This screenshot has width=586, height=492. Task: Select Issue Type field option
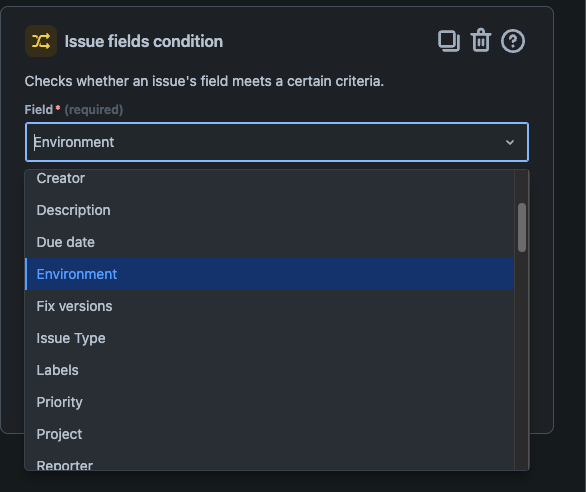point(269,338)
